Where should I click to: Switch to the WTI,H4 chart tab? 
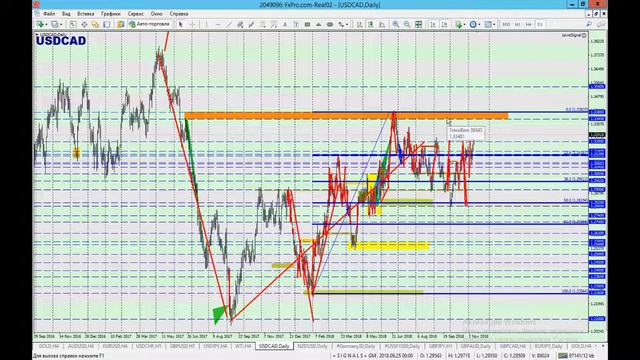click(243, 346)
